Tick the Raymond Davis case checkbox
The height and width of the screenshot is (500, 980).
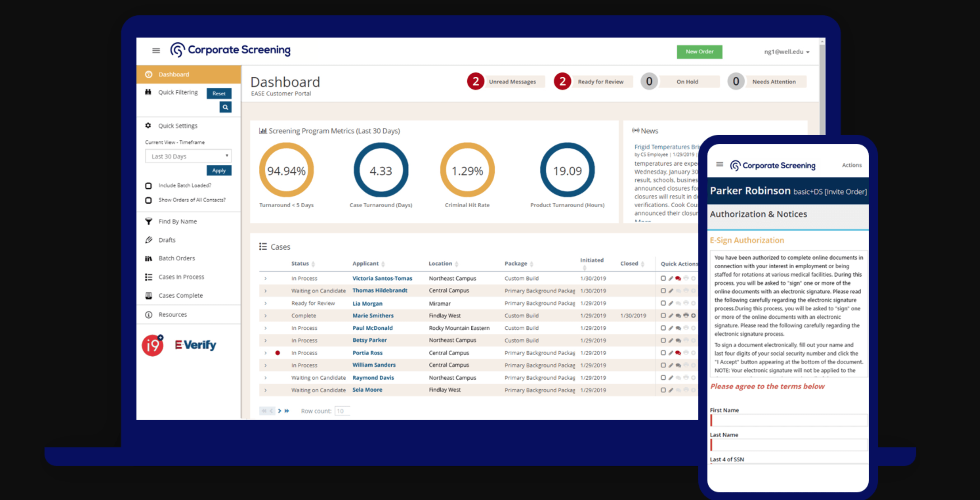coord(663,378)
